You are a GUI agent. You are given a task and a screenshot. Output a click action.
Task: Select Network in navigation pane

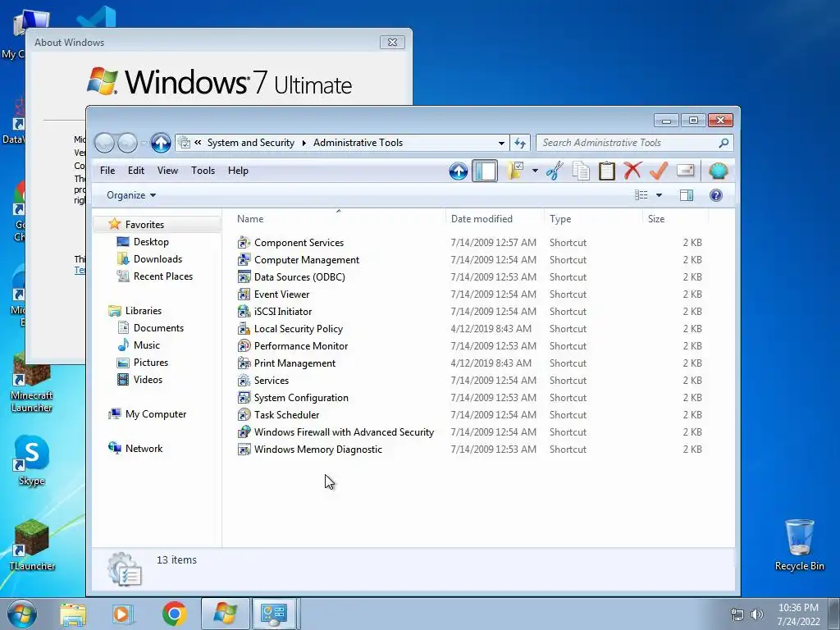click(144, 449)
